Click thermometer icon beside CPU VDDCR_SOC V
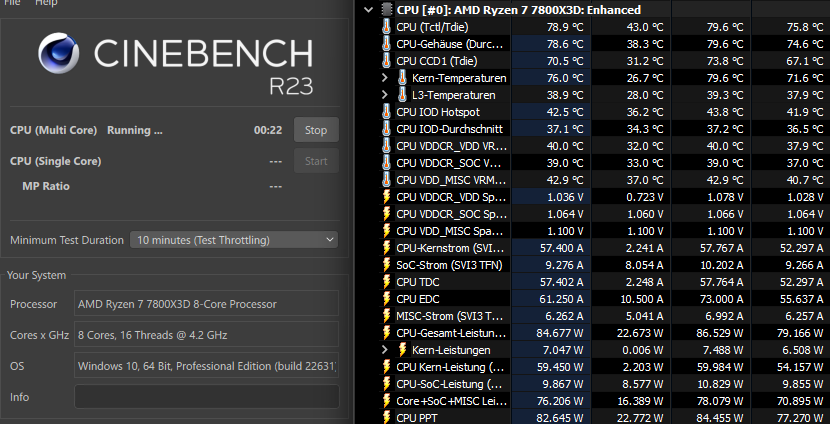830x424 pixels. (386, 163)
